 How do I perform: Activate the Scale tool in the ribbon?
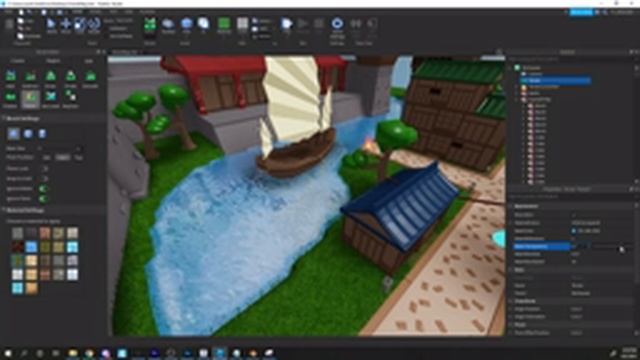pos(80,26)
